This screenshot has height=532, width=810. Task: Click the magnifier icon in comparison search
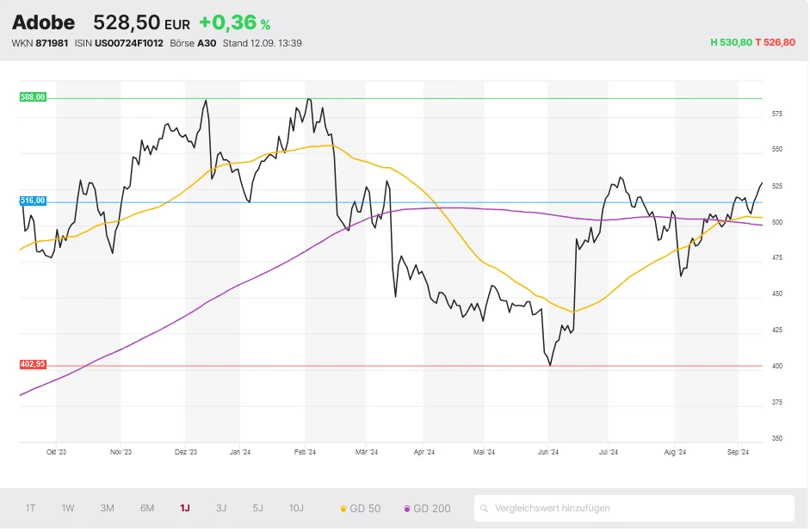(x=485, y=509)
